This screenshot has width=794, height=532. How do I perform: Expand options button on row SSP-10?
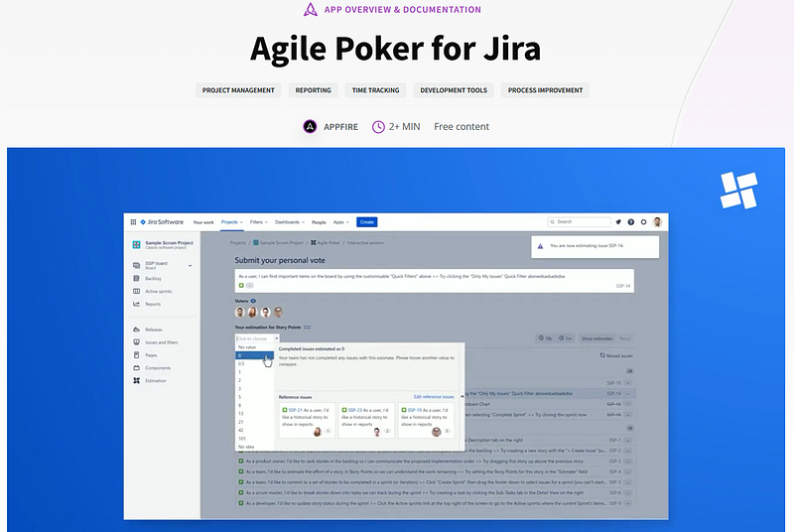[x=628, y=383]
